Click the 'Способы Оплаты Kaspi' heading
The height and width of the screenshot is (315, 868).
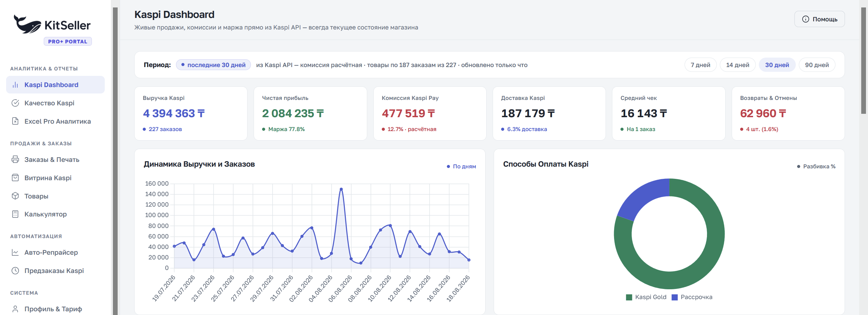(546, 164)
